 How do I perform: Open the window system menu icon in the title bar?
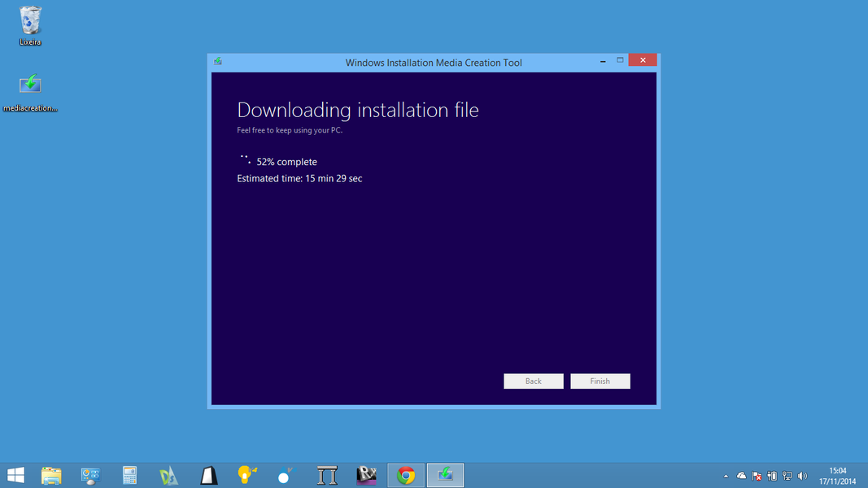[218, 62]
